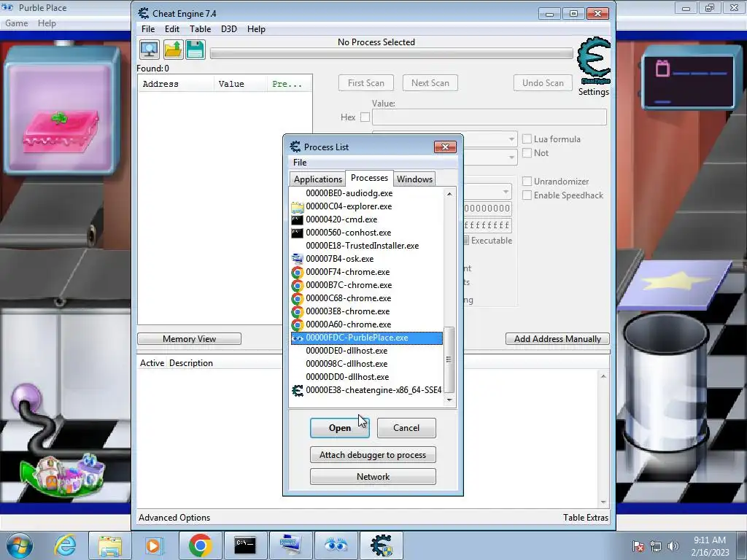Screen dimensions: 747x560
Task: Expand the scan type dropdown arrow
Action: point(511,139)
